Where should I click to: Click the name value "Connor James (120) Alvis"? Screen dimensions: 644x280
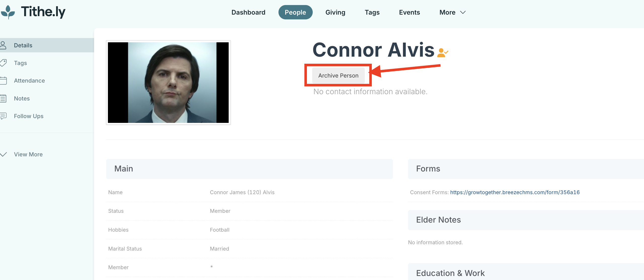[x=242, y=192]
